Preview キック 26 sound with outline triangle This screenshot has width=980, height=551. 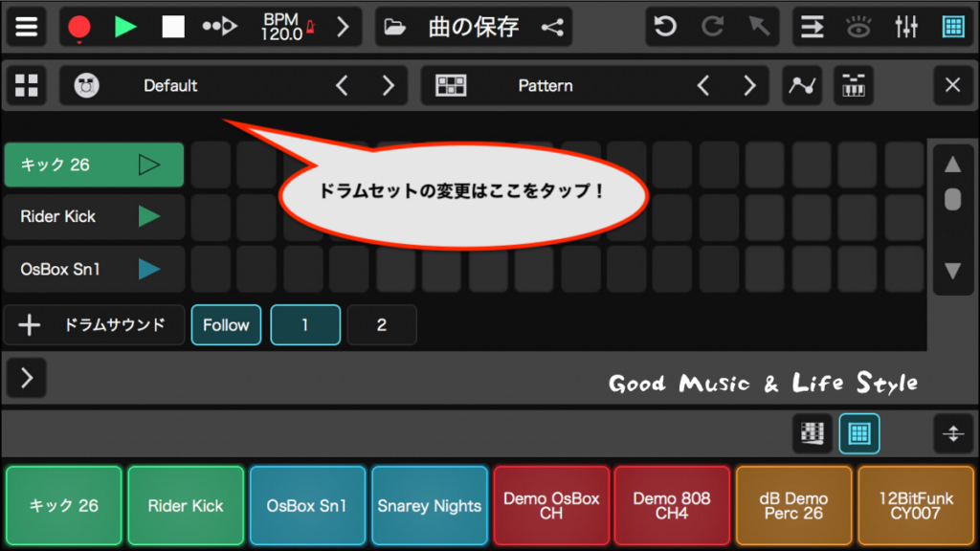click(x=148, y=165)
